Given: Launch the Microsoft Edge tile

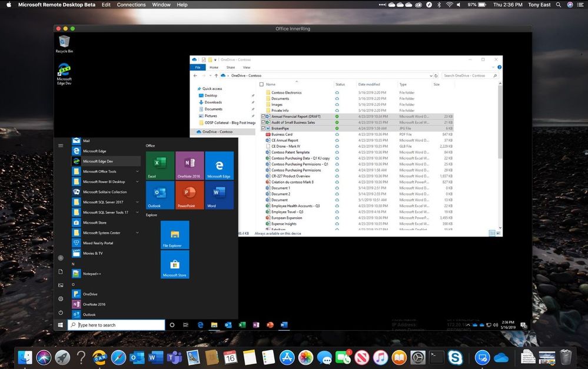Looking at the screenshot, I should pos(219,165).
